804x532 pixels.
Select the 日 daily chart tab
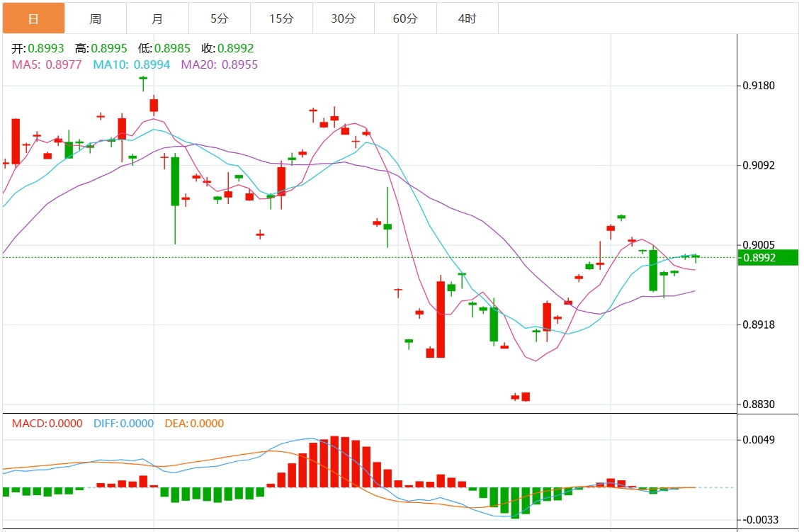(x=34, y=18)
